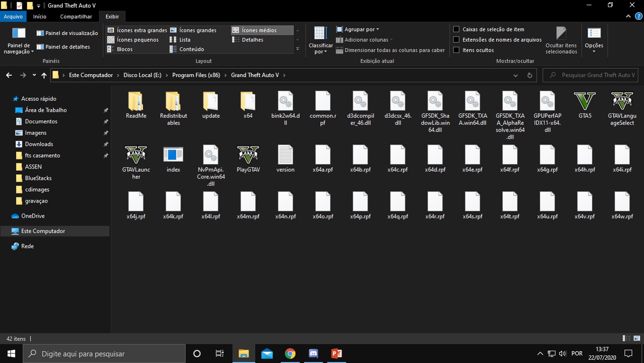The width and height of the screenshot is (644, 363).
Task: Toggle Painel de detalhes
Action: click(63, 47)
